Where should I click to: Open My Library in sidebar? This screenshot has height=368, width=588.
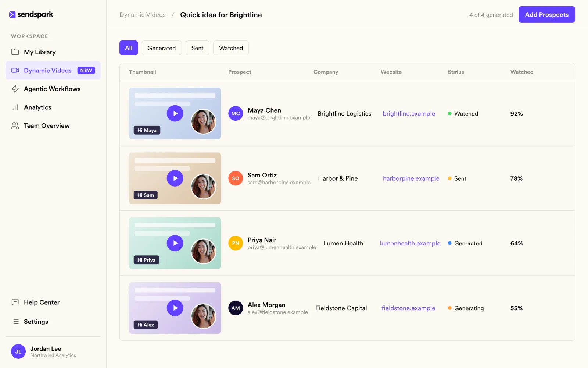coord(53,52)
